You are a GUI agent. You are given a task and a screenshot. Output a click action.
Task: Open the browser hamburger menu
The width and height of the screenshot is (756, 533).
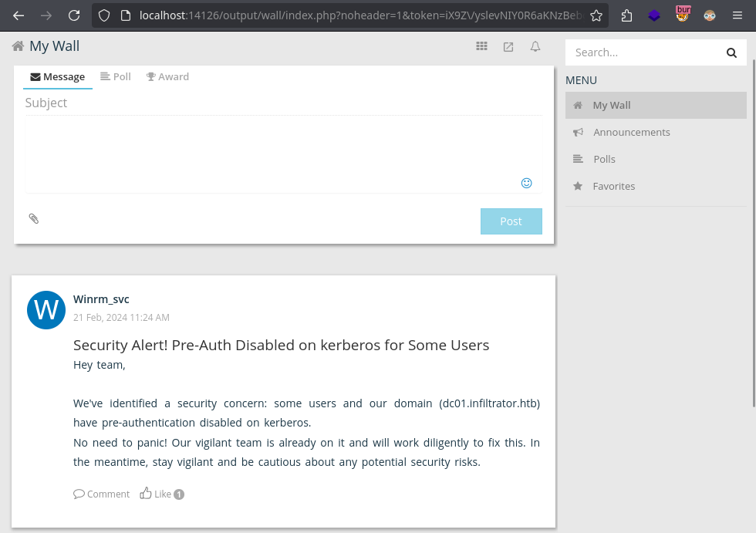737,15
